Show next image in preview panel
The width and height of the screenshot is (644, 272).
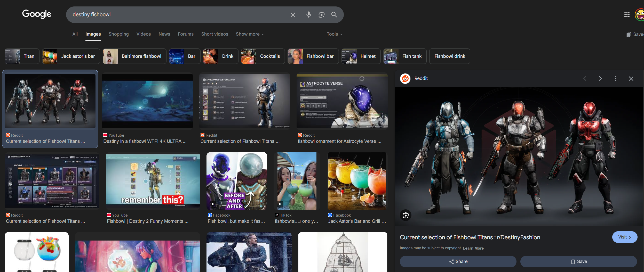(600, 79)
